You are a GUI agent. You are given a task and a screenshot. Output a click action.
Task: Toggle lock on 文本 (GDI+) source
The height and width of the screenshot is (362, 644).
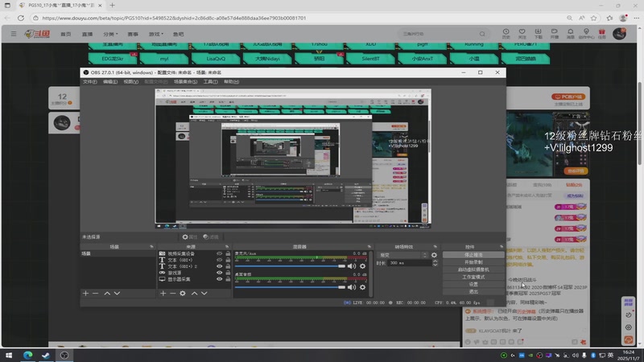point(228,260)
